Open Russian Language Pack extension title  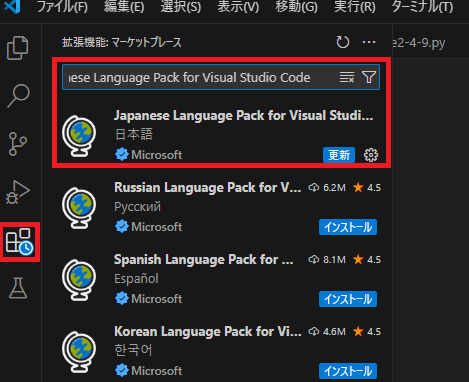(x=207, y=187)
